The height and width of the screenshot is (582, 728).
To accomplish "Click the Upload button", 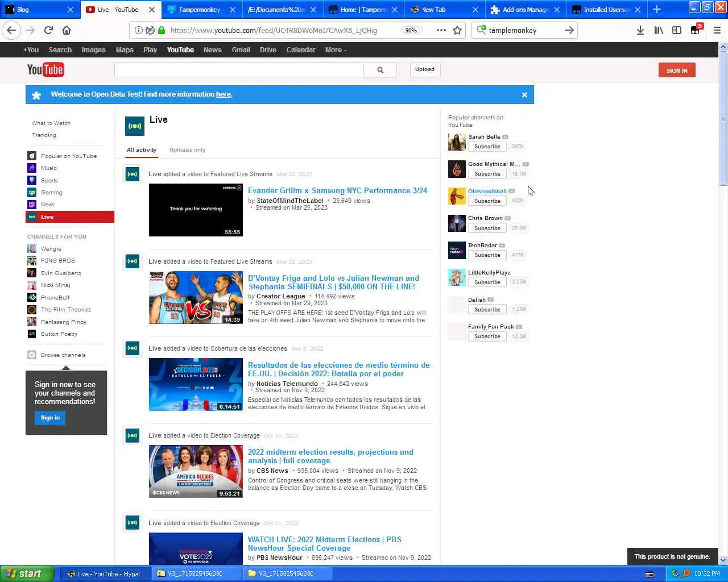I will (x=425, y=69).
